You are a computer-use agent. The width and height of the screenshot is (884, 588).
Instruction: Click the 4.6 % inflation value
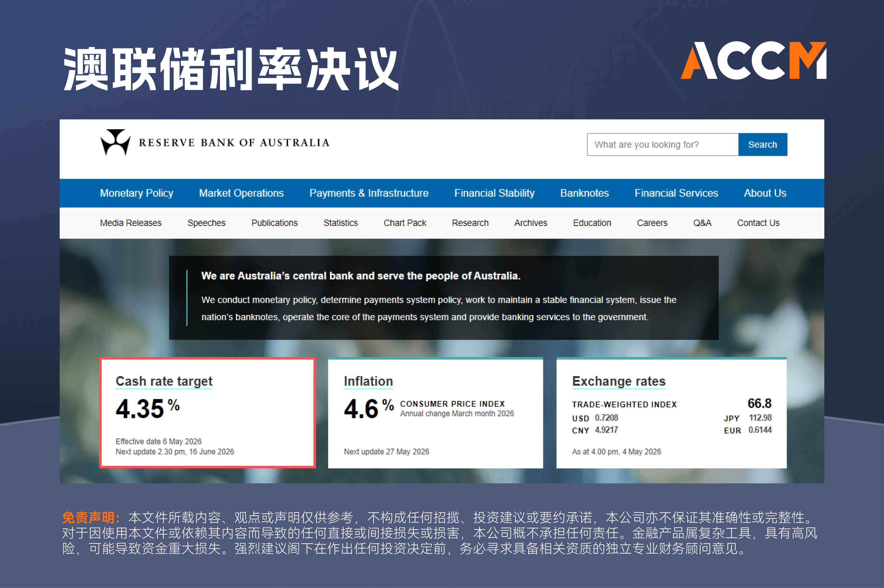click(x=369, y=408)
